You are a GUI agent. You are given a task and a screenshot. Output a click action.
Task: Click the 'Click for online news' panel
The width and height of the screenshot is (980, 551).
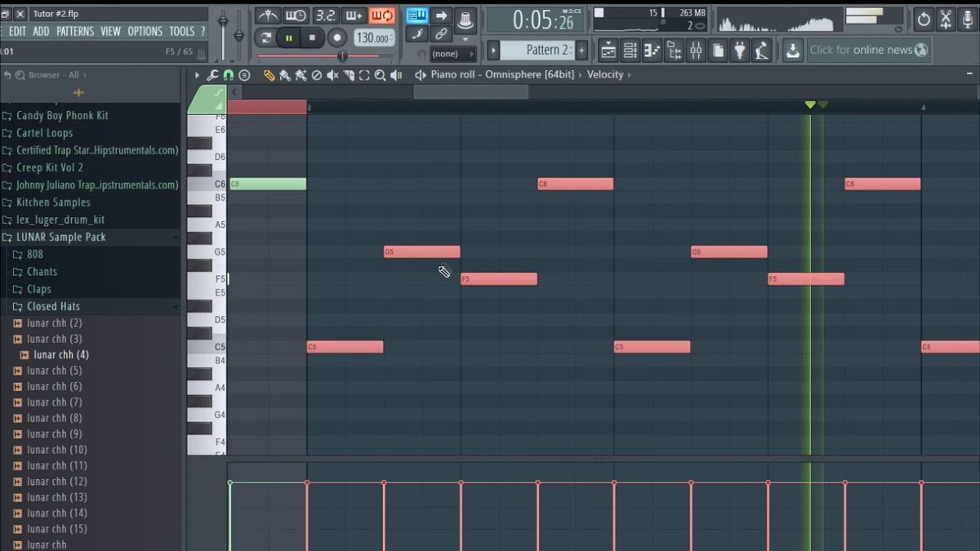[869, 50]
